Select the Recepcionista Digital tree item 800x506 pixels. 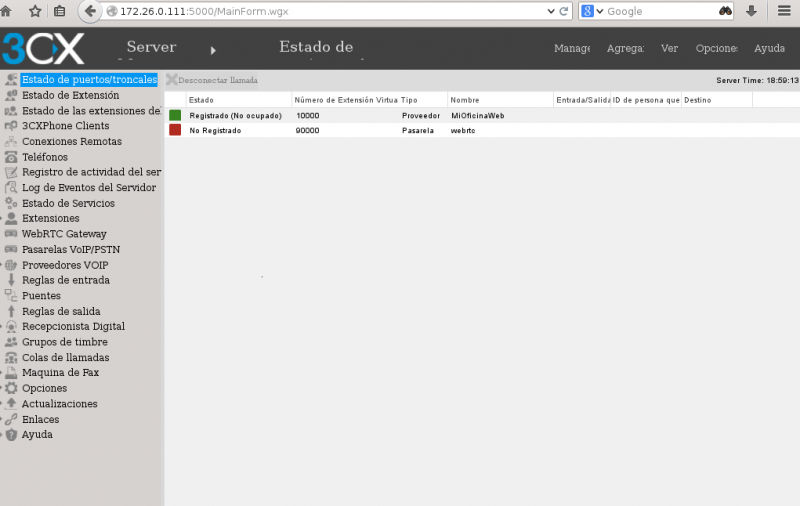[73, 326]
